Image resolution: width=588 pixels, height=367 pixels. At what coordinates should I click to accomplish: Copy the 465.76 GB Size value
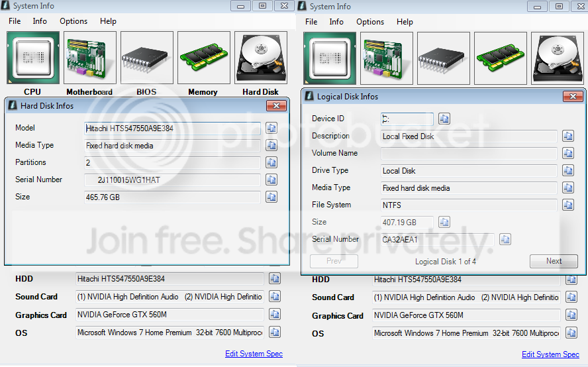click(271, 197)
